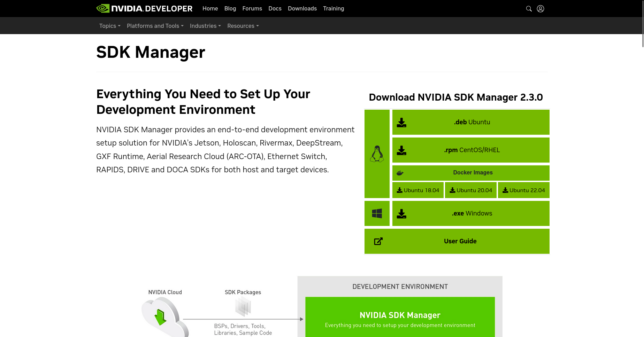Viewport: 644px width, 337px height.
Task: Expand the Topics dropdown
Action: [x=110, y=26]
